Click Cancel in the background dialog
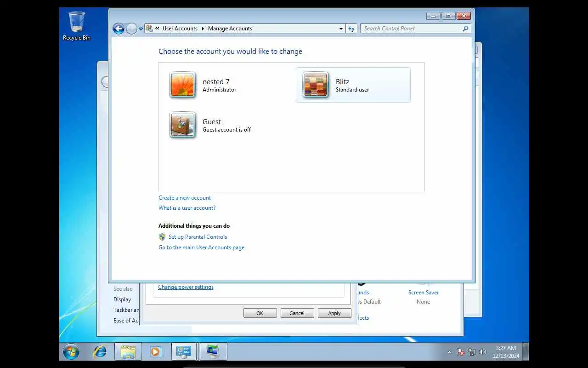 [297, 313]
